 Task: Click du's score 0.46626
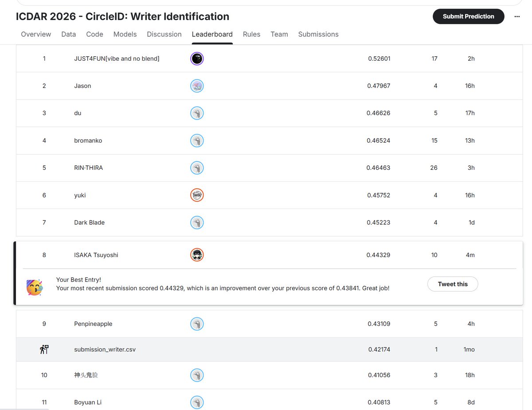(379, 113)
